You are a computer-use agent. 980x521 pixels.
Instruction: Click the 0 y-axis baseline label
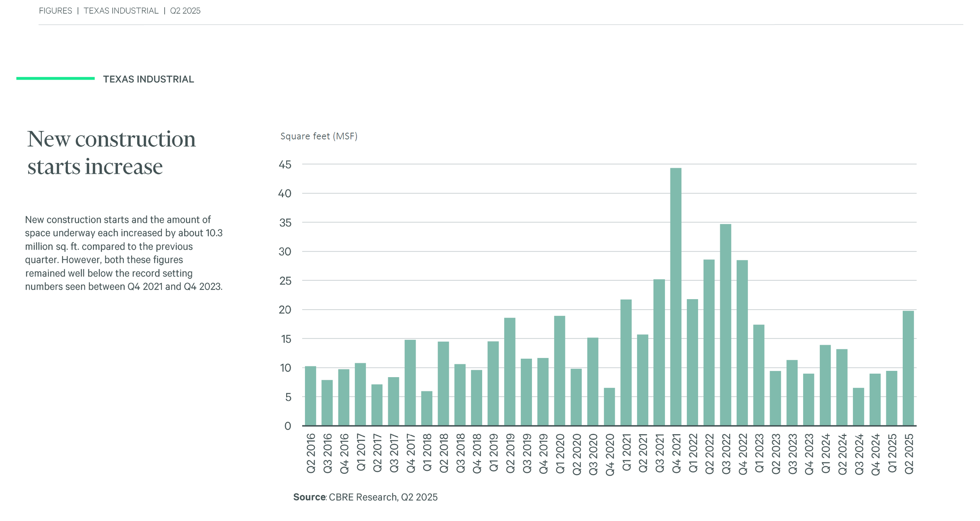pyautogui.click(x=288, y=426)
